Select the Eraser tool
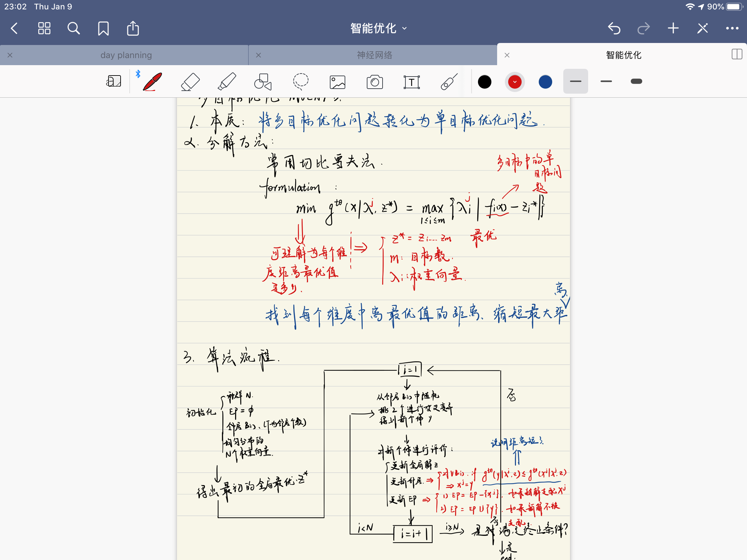This screenshot has height=560, width=747. pos(190,81)
